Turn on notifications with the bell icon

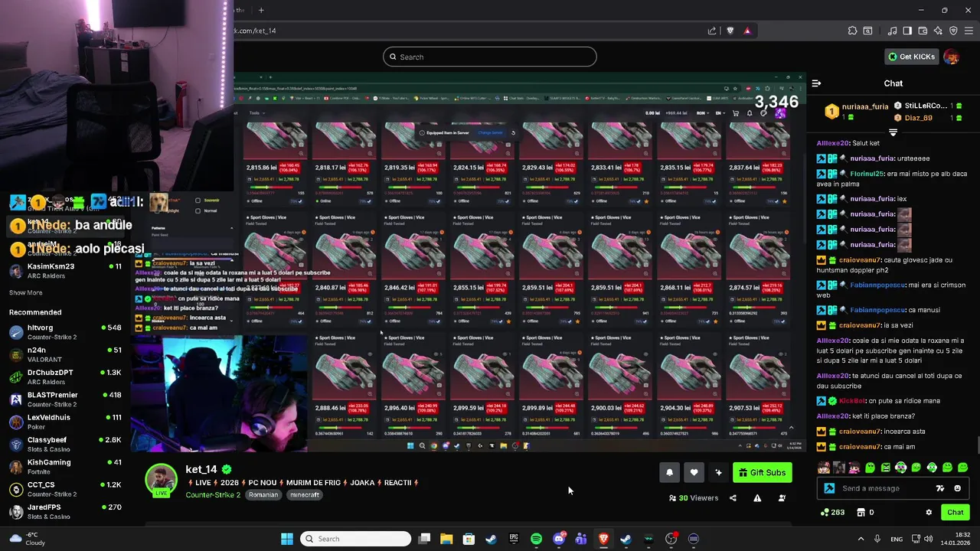pos(669,472)
